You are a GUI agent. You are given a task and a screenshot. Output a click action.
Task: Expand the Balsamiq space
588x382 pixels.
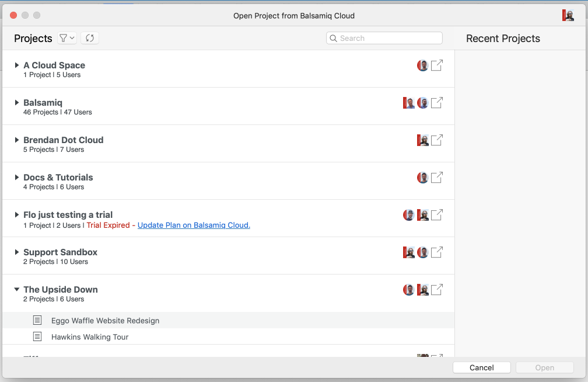pos(17,103)
